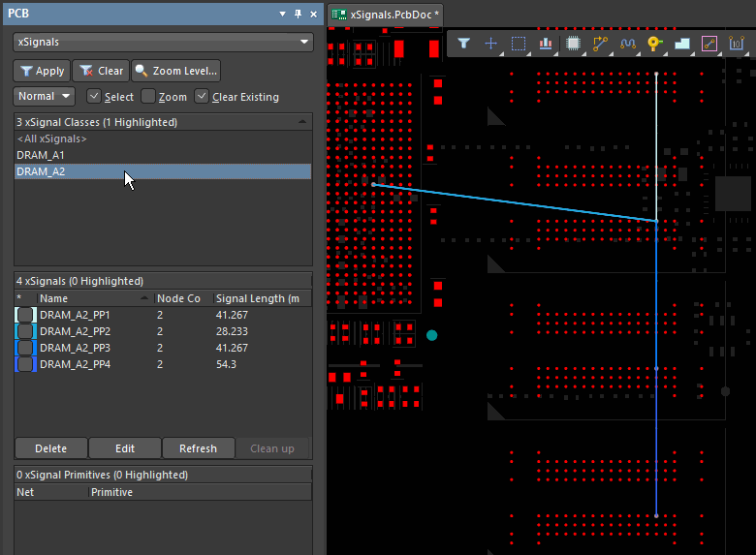Activate the dashed rectangle selection tool

click(518, 44)
